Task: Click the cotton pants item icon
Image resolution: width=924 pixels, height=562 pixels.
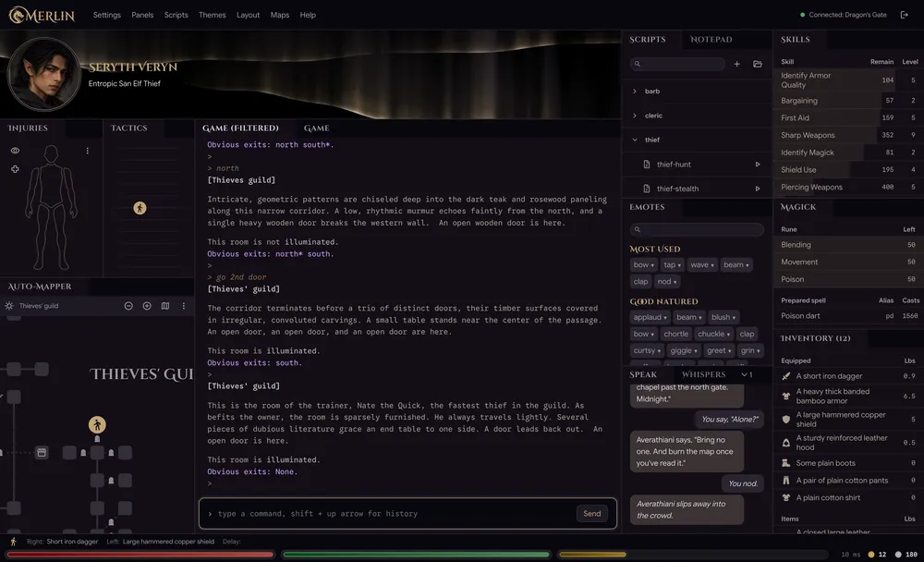Action: click(785, 480)
